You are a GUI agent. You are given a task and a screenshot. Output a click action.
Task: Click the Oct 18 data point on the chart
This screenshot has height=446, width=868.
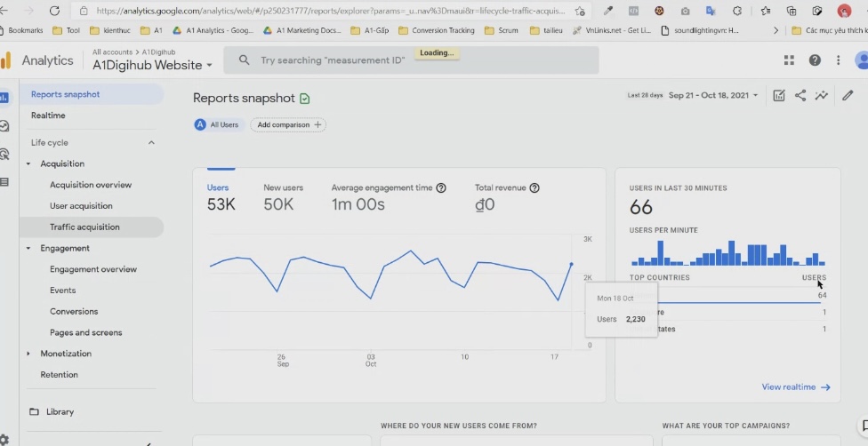pos(571,265)
